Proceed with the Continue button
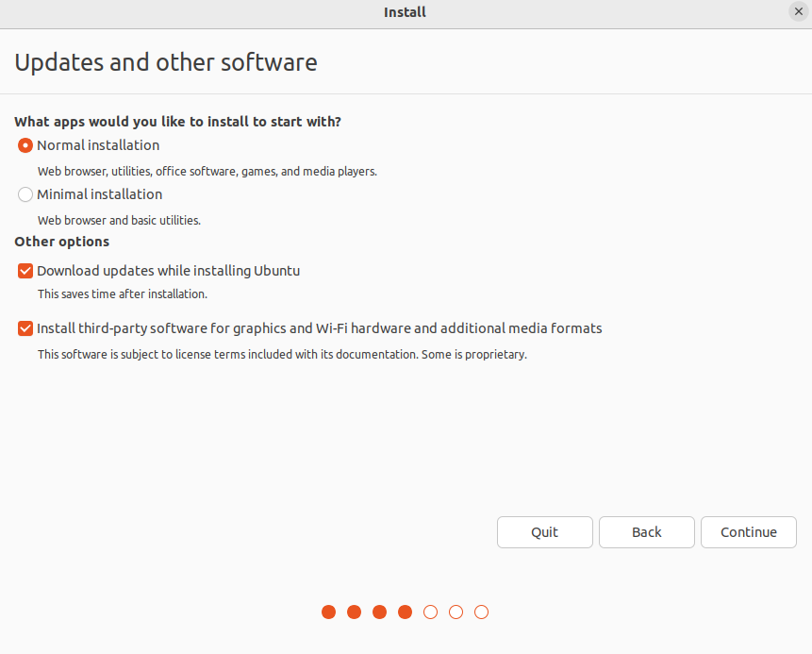Screen dimensions: 812x654 pos(749,532)
